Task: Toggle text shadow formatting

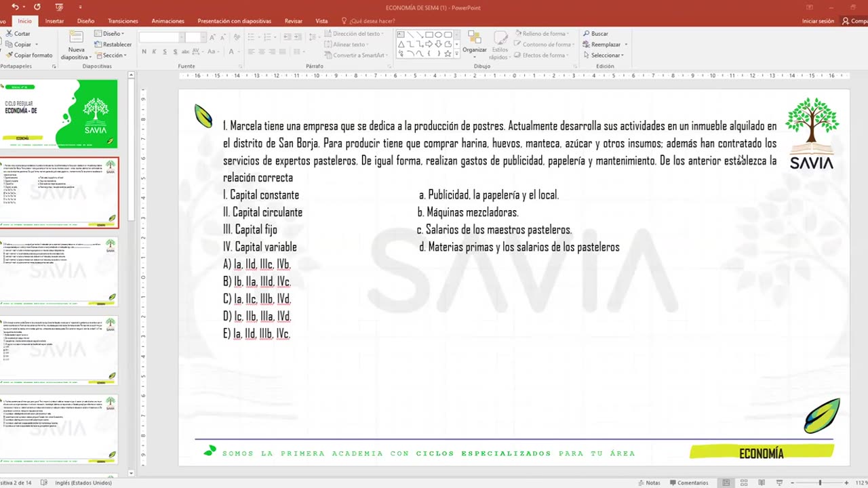Action: pyautogui.click(x=175, y=52)
